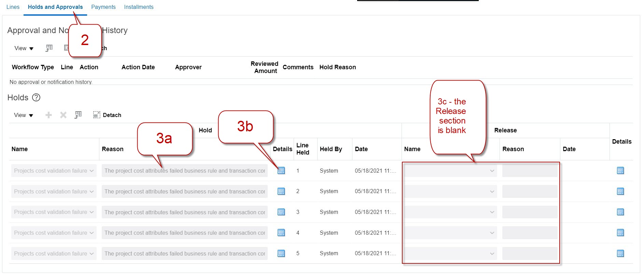The image size is (644, 276).
Task: Click release Reason field in second row
Action: coord(529,191)
